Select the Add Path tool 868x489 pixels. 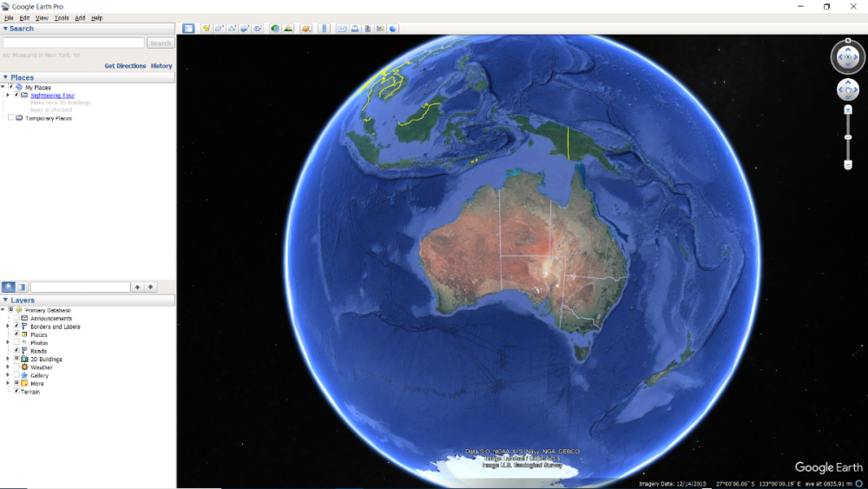232,29
